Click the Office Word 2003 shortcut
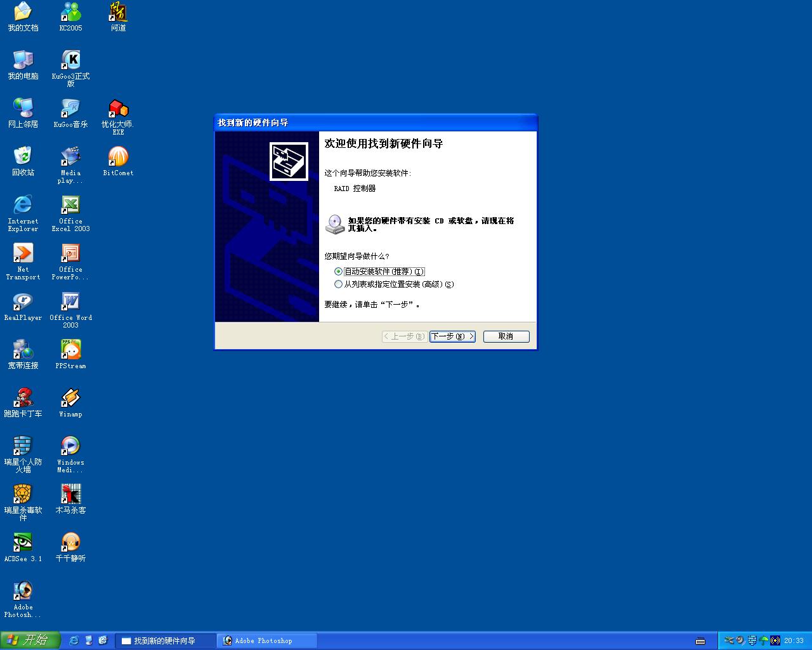This screenshot has height=650, width=812. pyautogui.click(x=70, y=310)
